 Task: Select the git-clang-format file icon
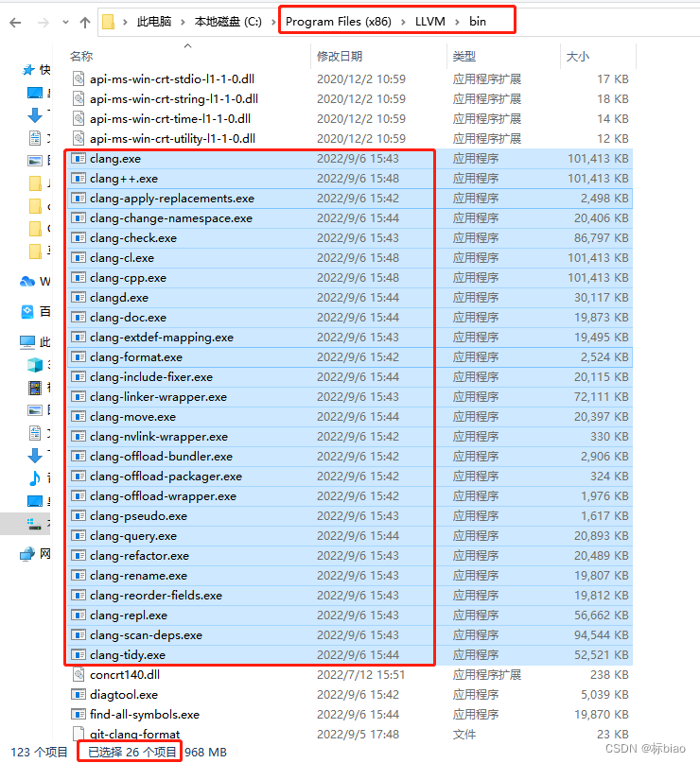point(79,735)
